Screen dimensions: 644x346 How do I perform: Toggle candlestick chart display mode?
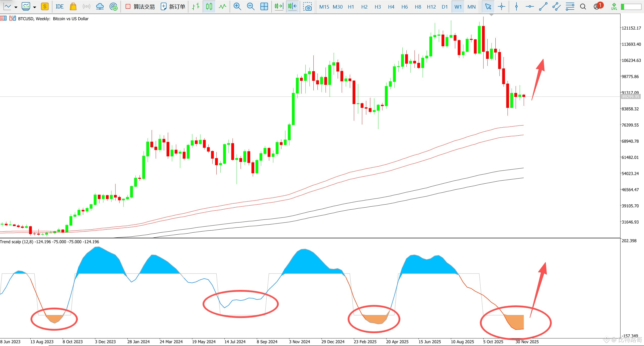pyautogui.click(x=209, y=7)
